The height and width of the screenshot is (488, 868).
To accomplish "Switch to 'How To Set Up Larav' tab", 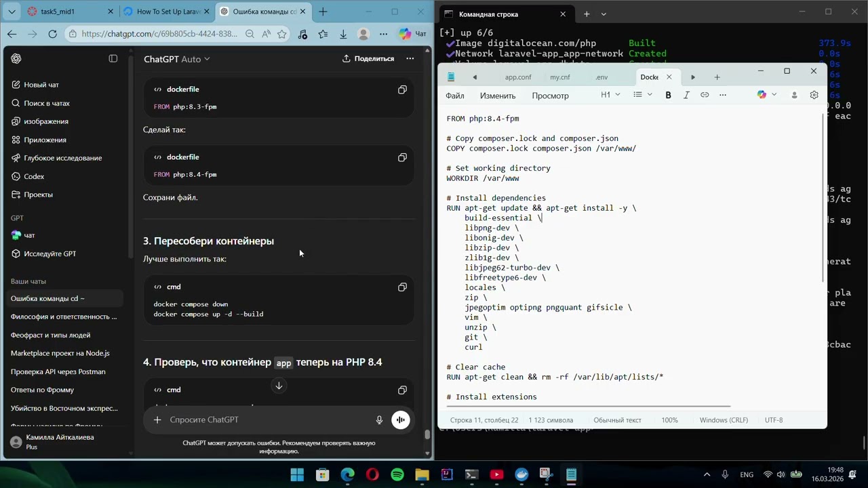I will coord(167,12).
